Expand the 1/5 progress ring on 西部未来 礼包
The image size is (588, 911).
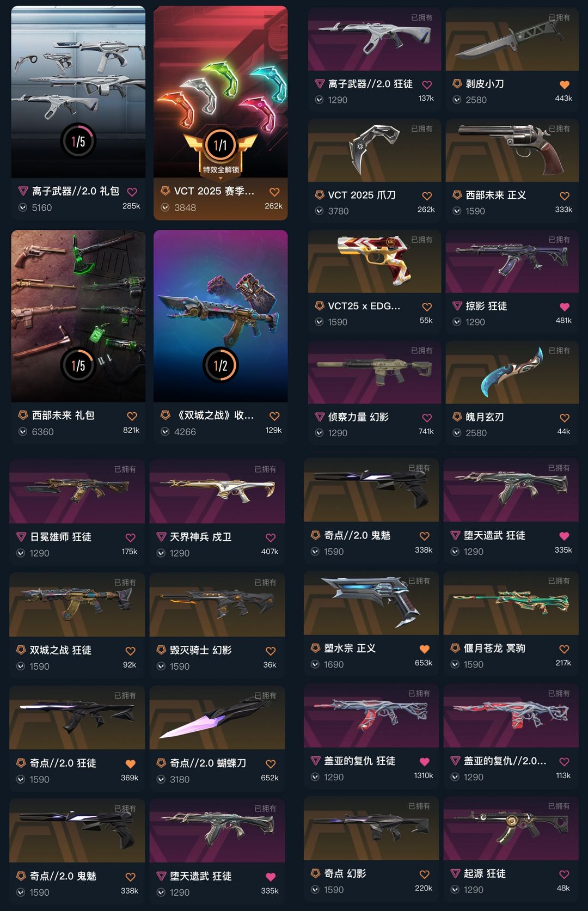pyautogui.click(x=78, y=365)
